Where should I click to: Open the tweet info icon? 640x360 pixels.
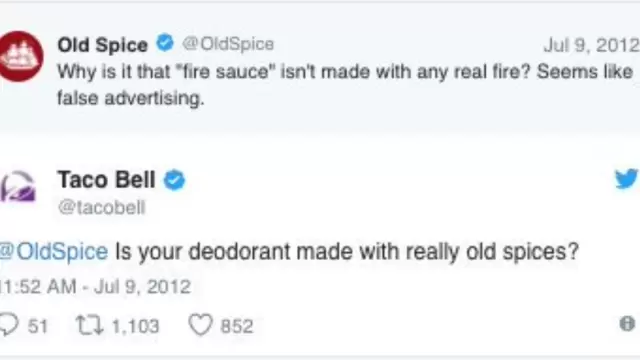tap(627, 324)
